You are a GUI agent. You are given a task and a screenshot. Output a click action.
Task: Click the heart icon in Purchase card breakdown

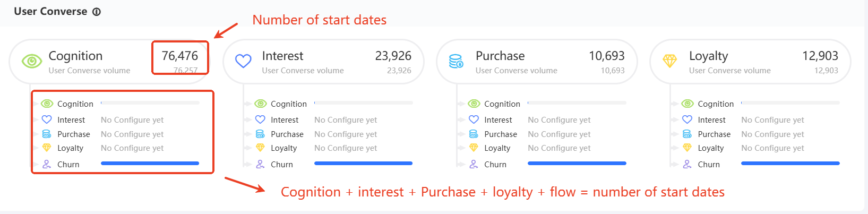(474, 119)
